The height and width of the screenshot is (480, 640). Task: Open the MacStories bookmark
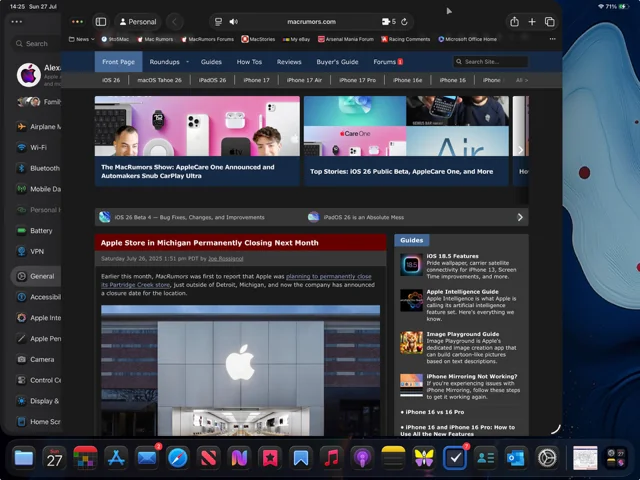tap(258, 39)
